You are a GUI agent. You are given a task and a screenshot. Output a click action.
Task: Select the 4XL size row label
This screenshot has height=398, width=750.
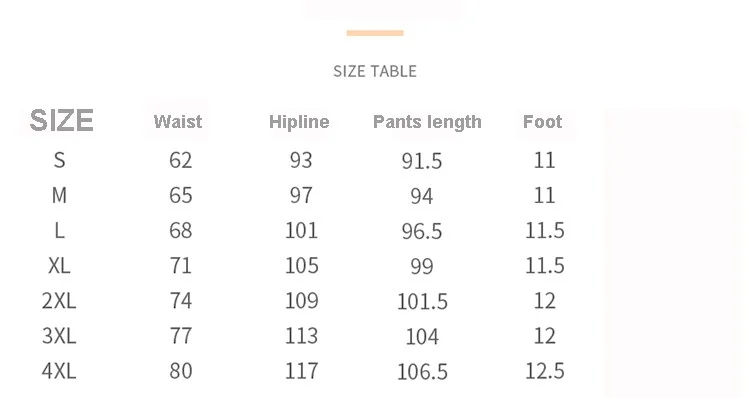[59, 371]
